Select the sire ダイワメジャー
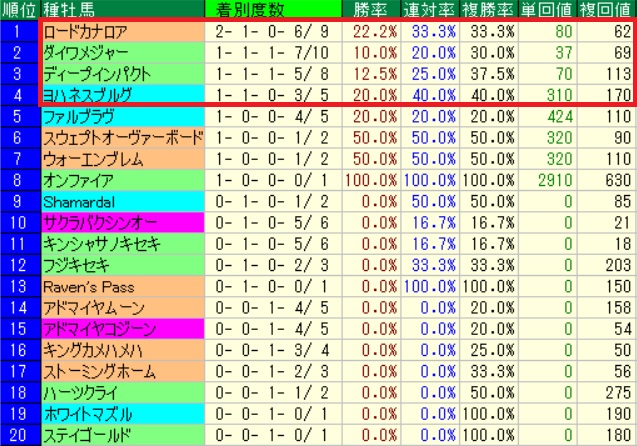 123,52
